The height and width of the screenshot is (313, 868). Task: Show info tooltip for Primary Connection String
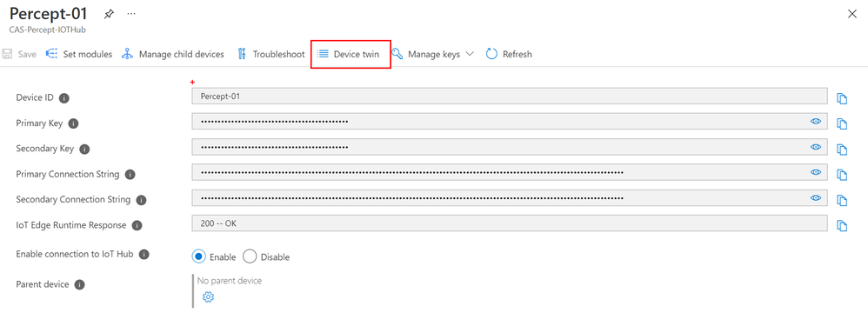point(130,174)
